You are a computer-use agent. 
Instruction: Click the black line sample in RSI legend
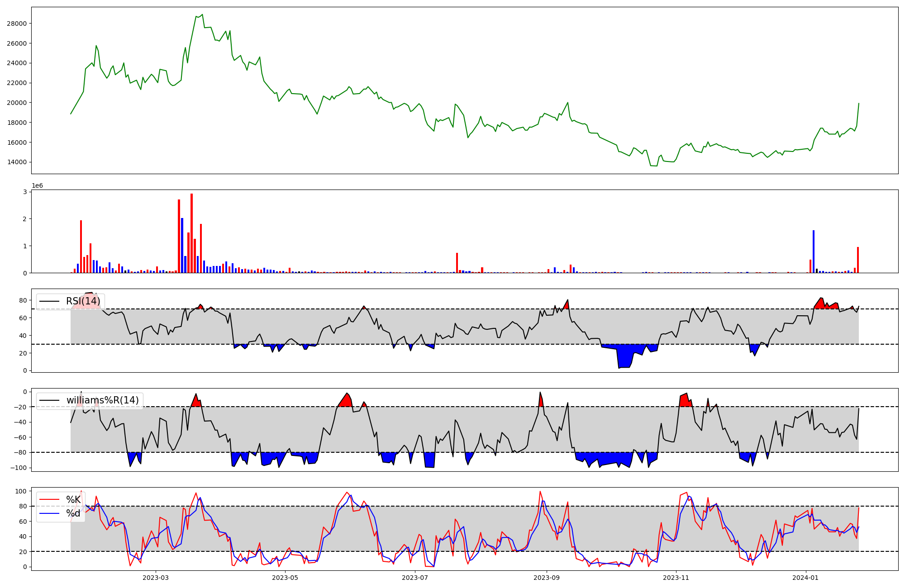point(49,301)
